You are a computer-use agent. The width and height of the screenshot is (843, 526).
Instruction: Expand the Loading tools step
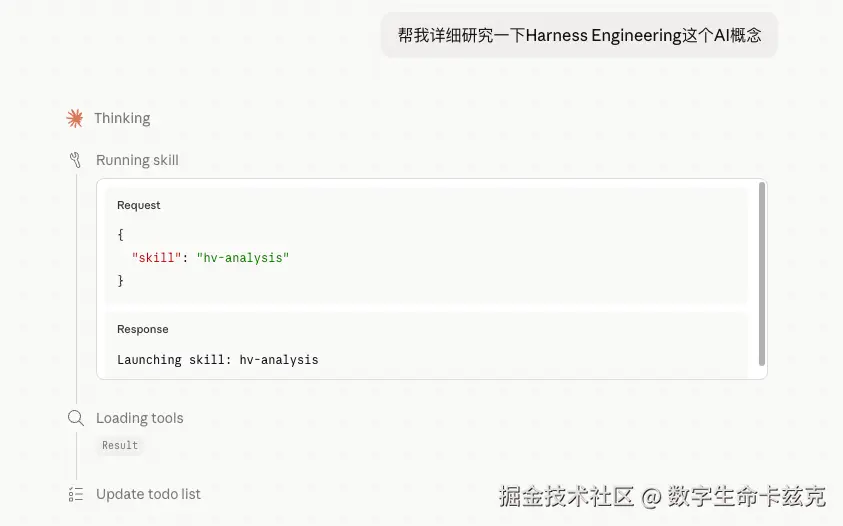(x=140, y=418)
